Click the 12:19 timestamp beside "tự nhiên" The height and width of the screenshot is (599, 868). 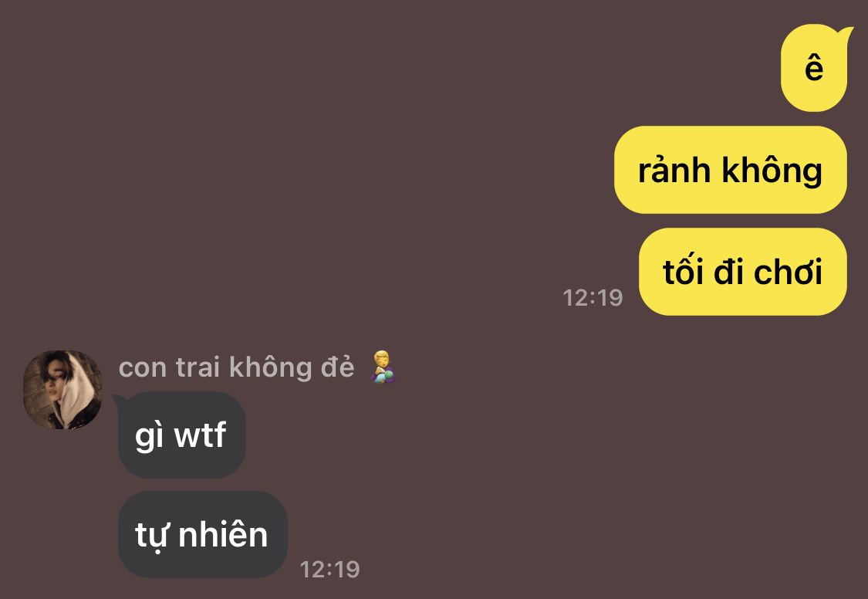329,569
